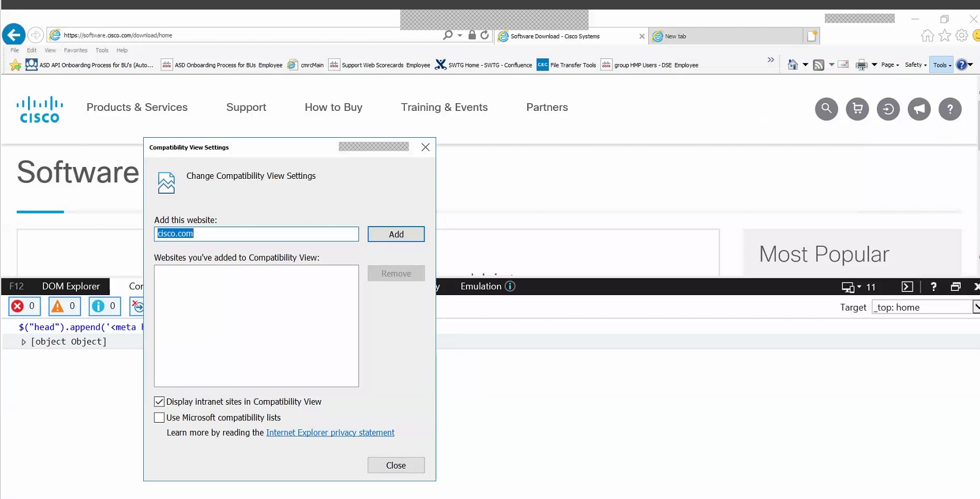Enable Use Microsoft compatibility lists

159,418
